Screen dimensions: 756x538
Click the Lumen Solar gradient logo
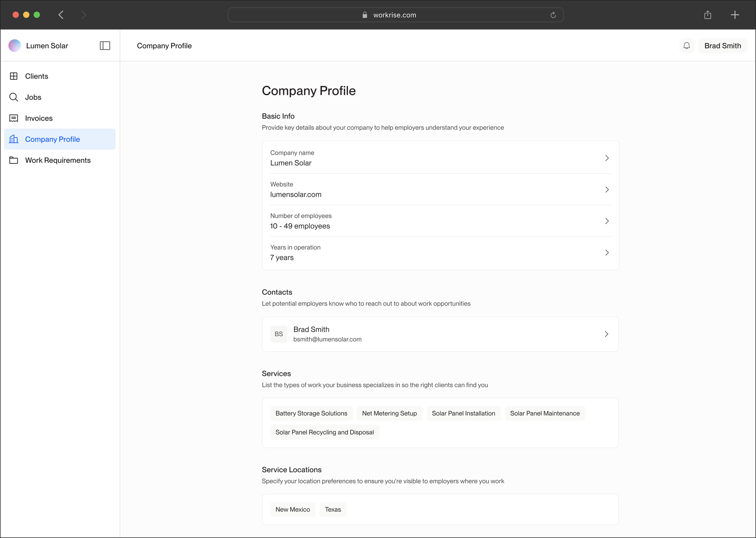click(x=15, y=46)
